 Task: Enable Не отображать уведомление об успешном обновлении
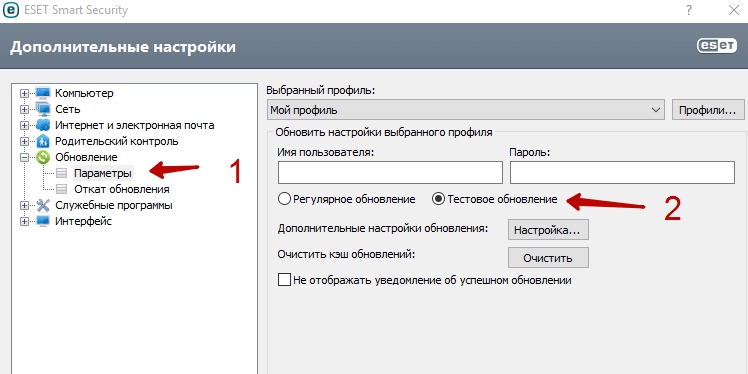(x=284, y=280)
